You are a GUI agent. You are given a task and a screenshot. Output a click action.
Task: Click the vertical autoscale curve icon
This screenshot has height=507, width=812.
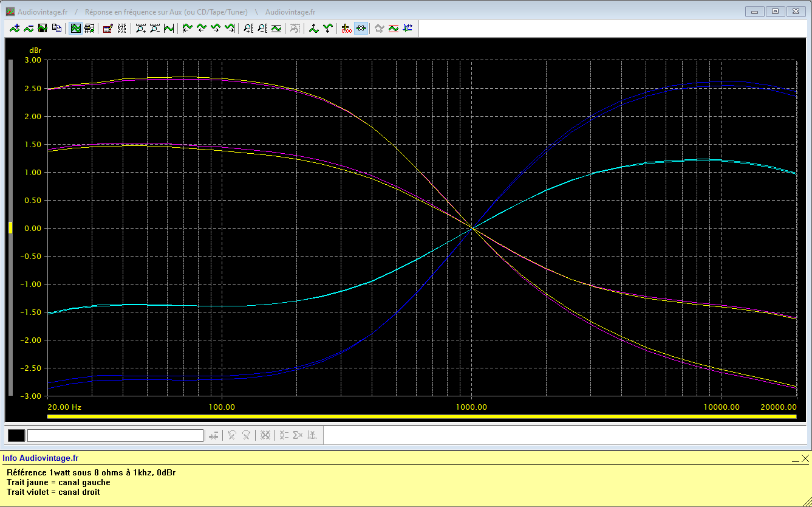pyautogui.click(x=276, y=28)
